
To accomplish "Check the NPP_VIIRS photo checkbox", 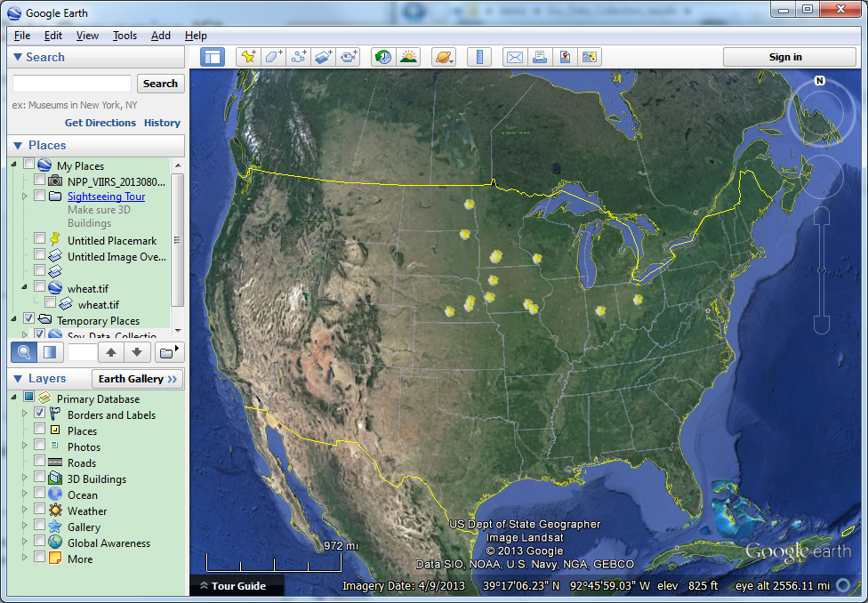I will coord(39,180).
